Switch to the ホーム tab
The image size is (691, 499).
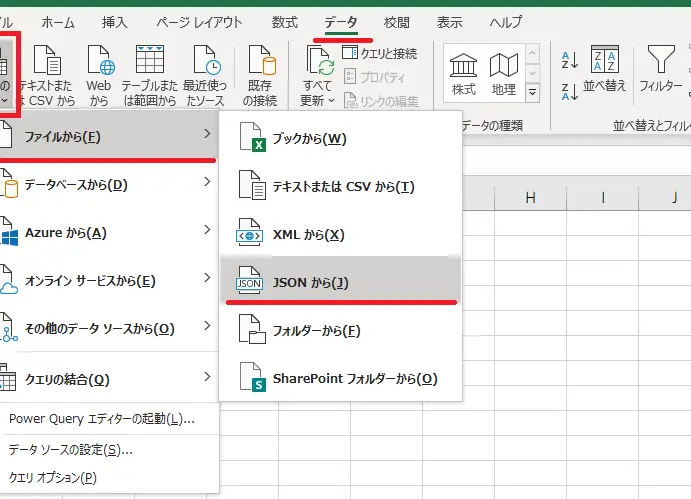coord(58,22)
